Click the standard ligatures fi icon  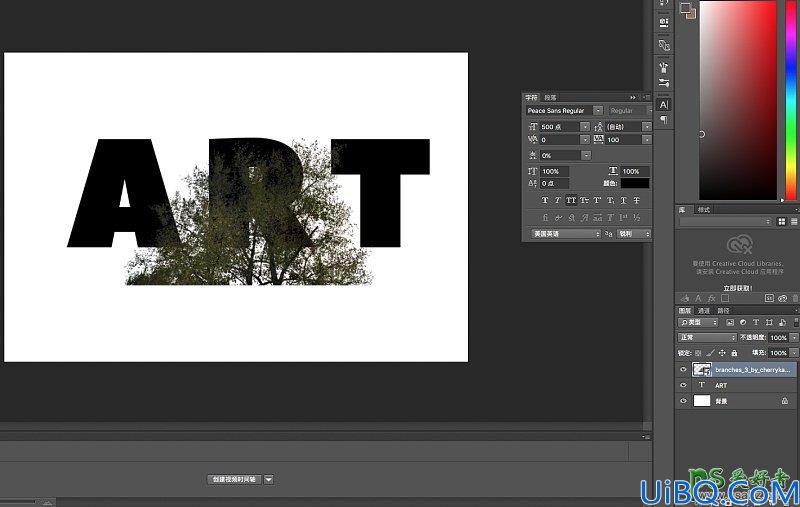[x=545, y=218]
